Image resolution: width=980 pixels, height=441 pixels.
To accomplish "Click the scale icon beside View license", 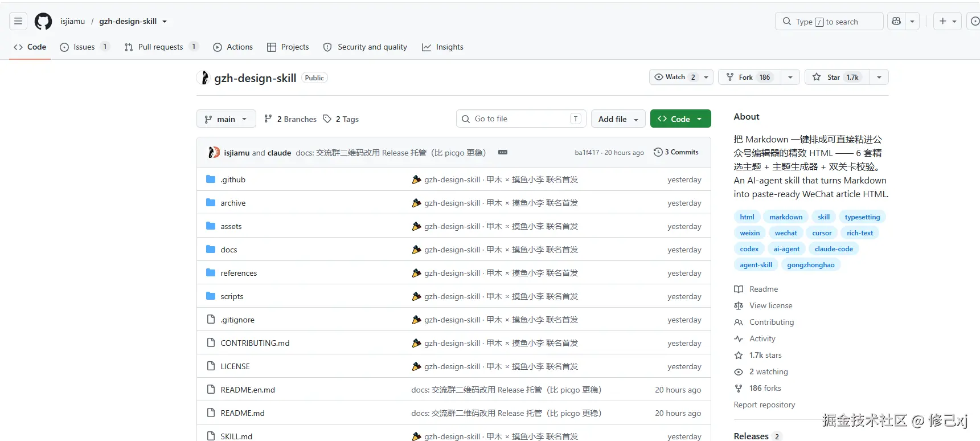I will click(x=739, y=306).
